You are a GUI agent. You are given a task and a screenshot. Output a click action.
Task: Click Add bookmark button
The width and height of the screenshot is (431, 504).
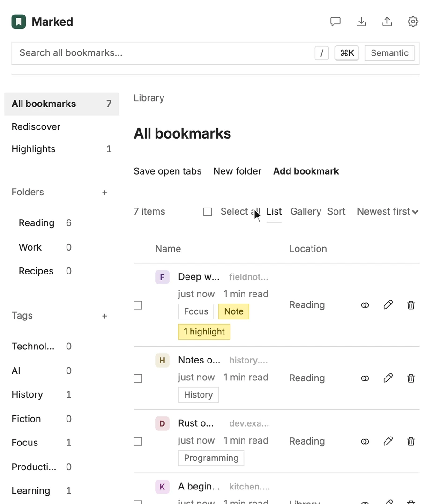click(306, 171)
